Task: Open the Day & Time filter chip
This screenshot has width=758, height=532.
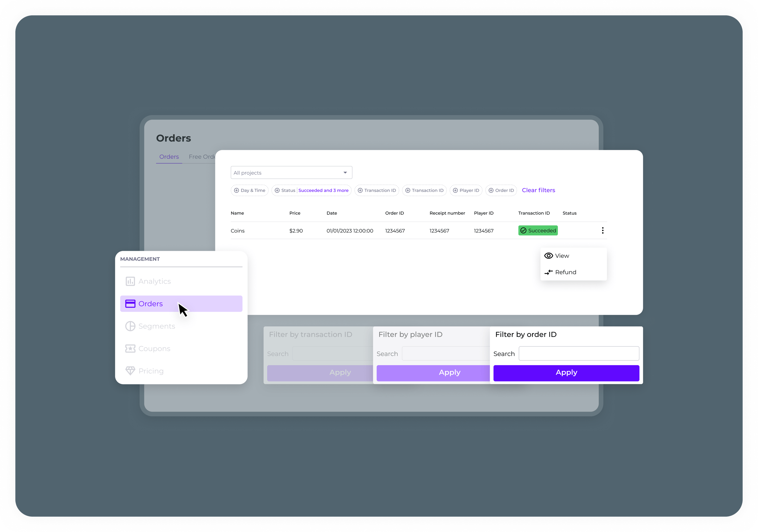Action: click(x=250, y=190)
